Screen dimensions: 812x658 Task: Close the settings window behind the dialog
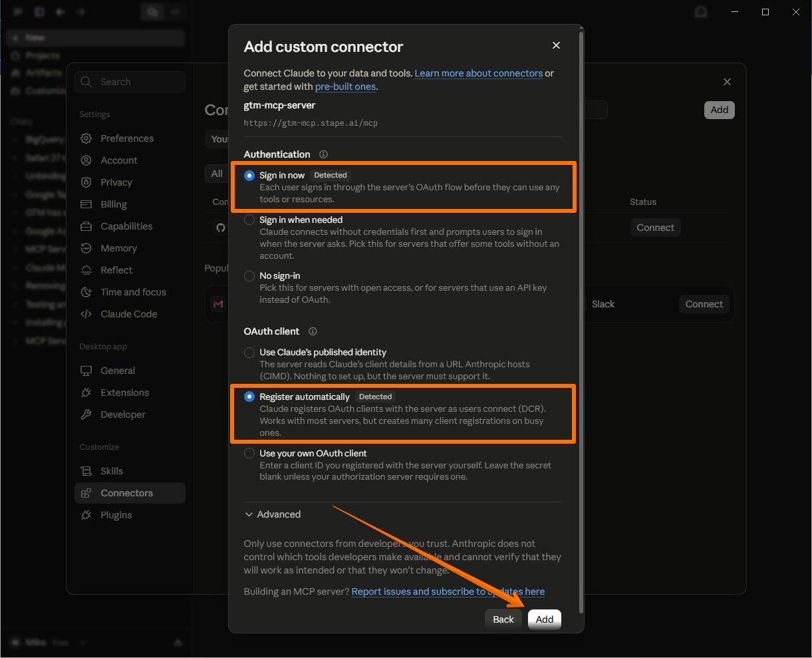coord(727,82)
